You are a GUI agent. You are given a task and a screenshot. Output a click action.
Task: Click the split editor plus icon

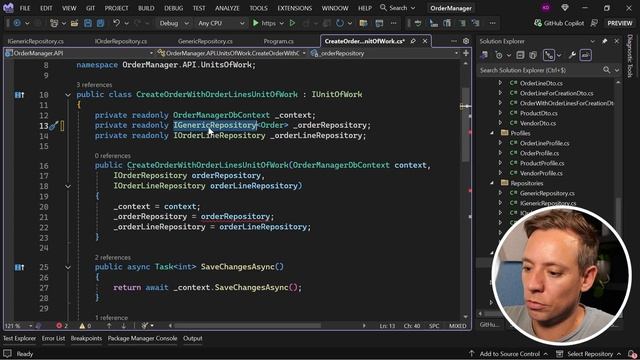click(x=466, y=53)
